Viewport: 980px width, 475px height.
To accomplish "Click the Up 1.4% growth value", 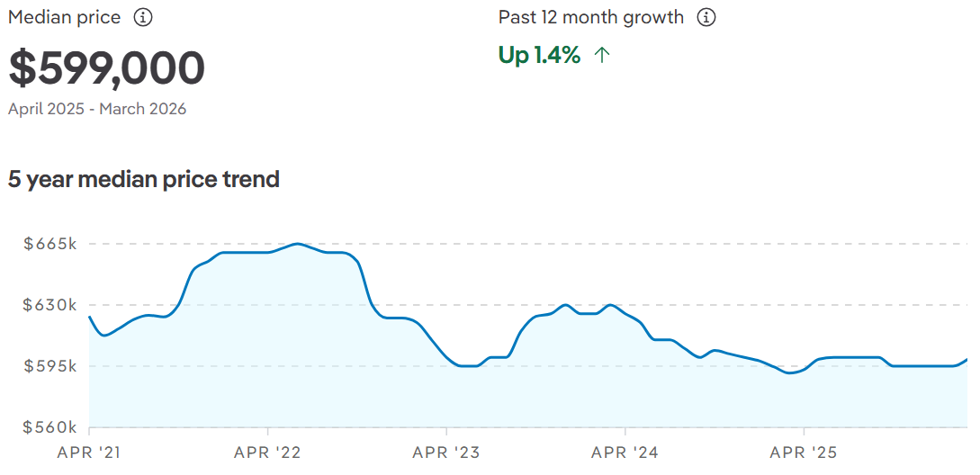I will click(539, 56).
